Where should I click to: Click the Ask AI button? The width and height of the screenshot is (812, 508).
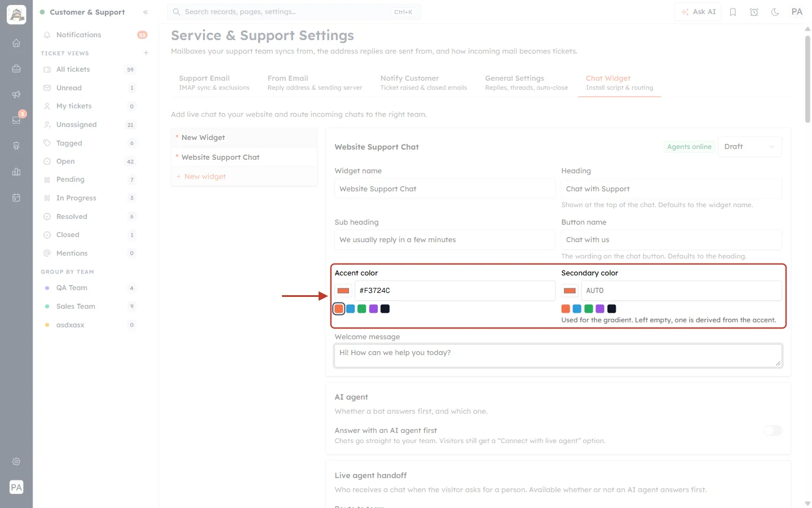(x=698, y=12)
